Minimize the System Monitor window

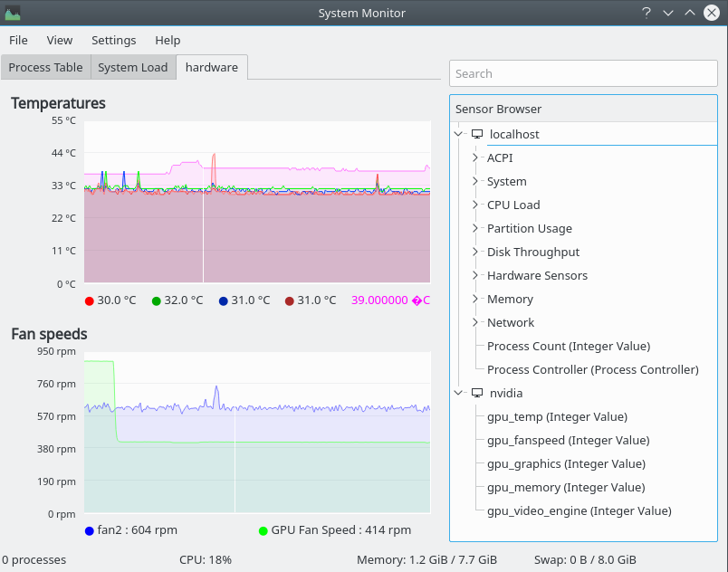(668, 13)
